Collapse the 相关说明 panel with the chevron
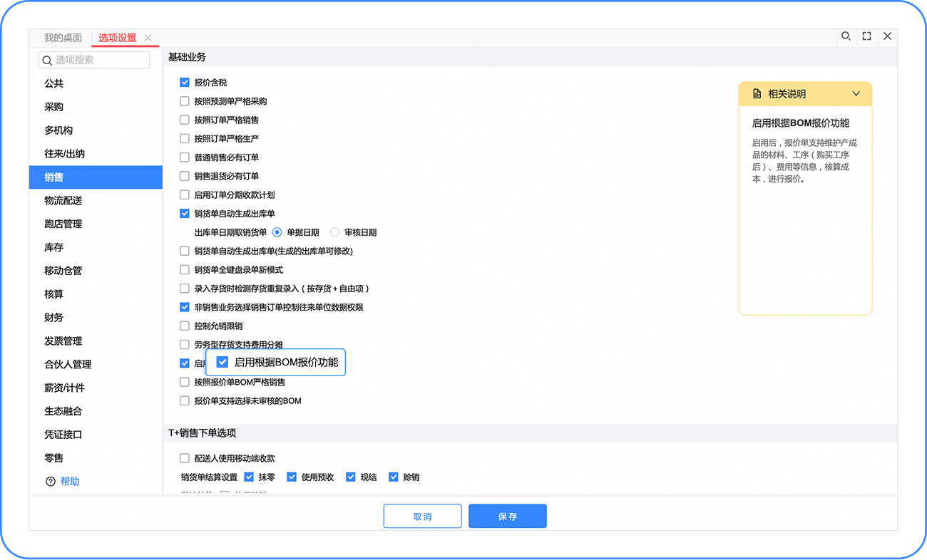Viewport: 927px width, 560px height. 856,94
